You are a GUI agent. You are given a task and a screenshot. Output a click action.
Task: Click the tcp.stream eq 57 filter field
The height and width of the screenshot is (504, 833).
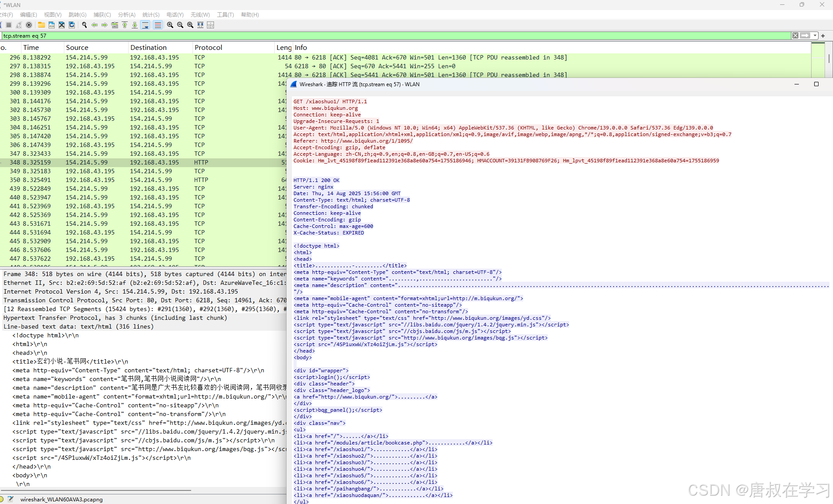(396, 36)
